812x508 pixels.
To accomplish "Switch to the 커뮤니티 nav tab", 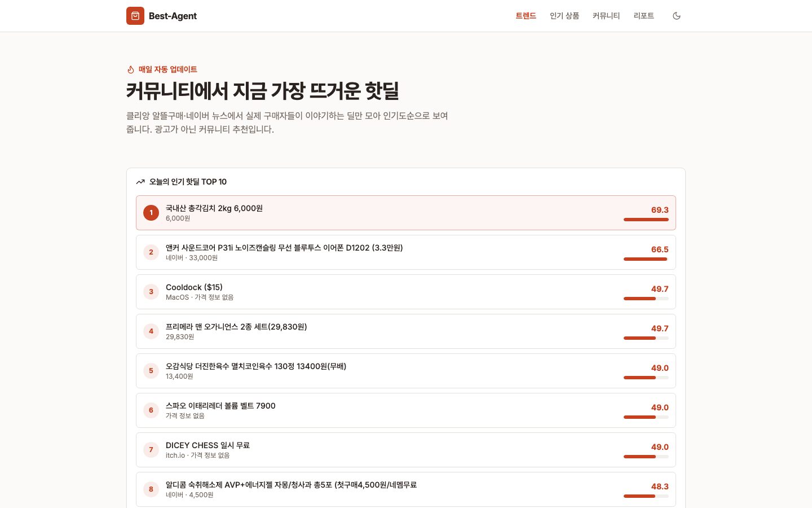I will click(606, 16).
